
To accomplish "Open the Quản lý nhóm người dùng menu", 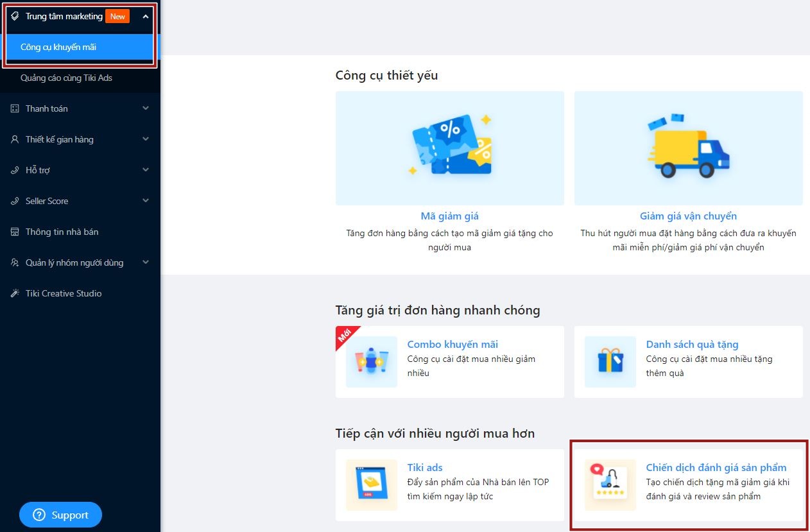I will point(74,262).
